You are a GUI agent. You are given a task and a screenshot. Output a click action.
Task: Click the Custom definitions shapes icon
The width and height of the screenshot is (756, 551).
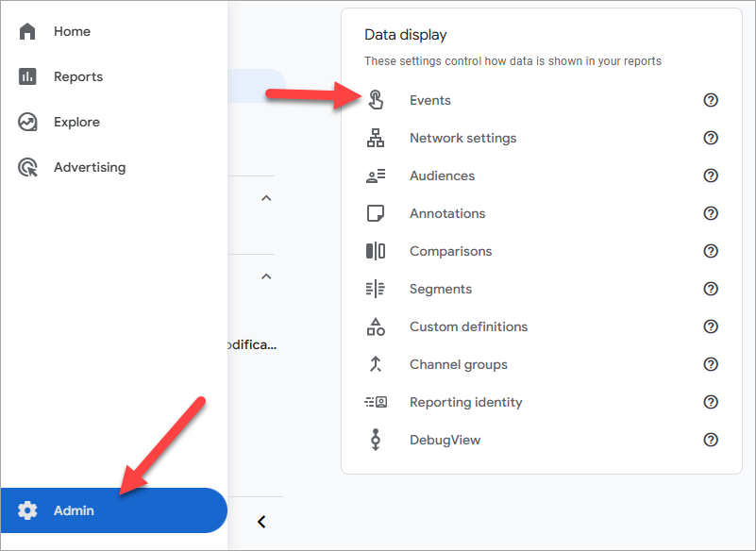[x=376, y=326]
